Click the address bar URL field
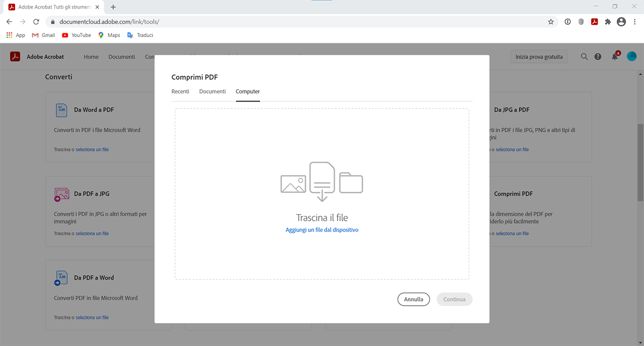Screen dimensions: 644x346 point(301,22)
